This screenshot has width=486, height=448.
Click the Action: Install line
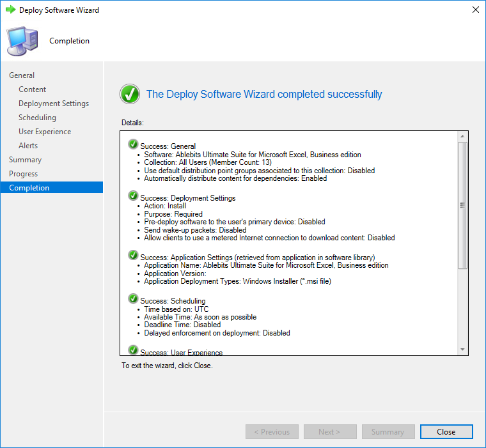[x=165, y=206]
